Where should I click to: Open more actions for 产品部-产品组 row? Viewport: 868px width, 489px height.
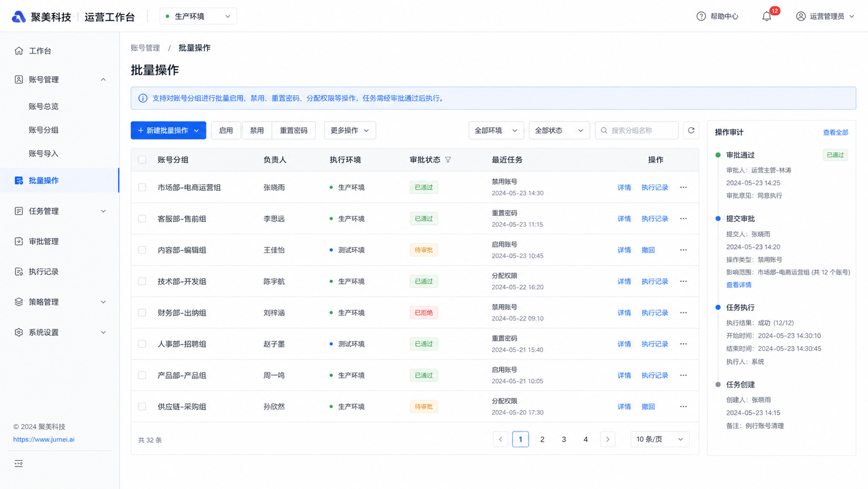tap(683, 375)
